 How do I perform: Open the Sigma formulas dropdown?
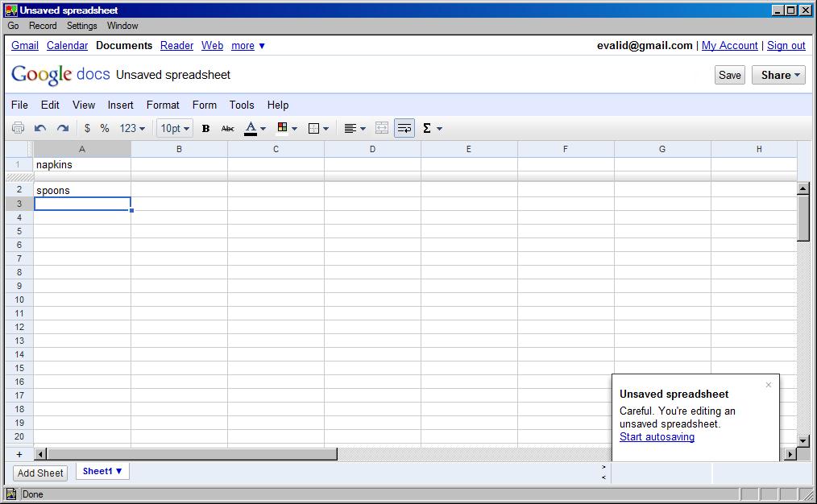(433, 128)
